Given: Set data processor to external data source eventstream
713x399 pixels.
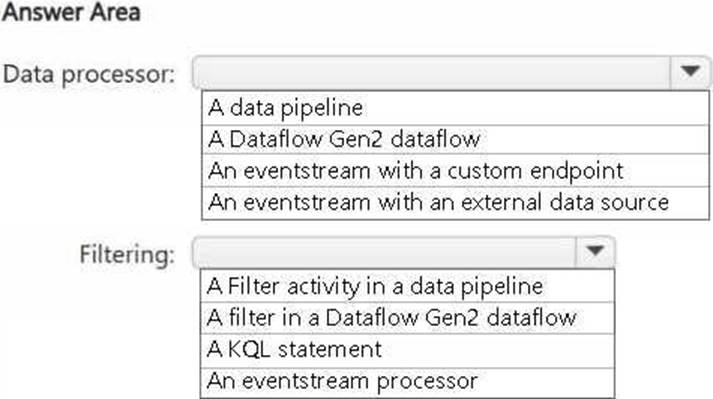Looking at the screenshot, I should (455, 203).
